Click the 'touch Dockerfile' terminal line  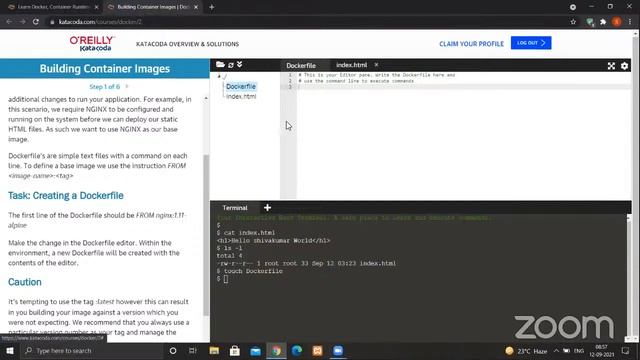coord(250,271)
